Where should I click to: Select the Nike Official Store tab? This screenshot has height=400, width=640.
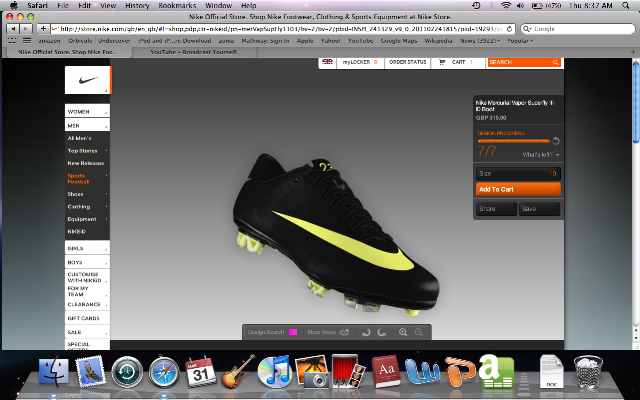(x=68, y=52)
